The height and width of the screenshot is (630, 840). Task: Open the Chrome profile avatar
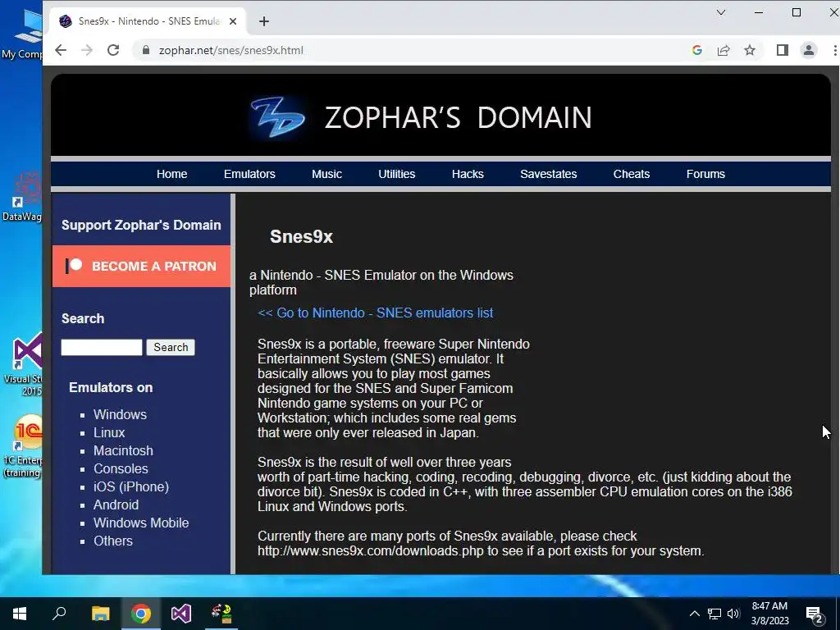[x=808, y=50]
